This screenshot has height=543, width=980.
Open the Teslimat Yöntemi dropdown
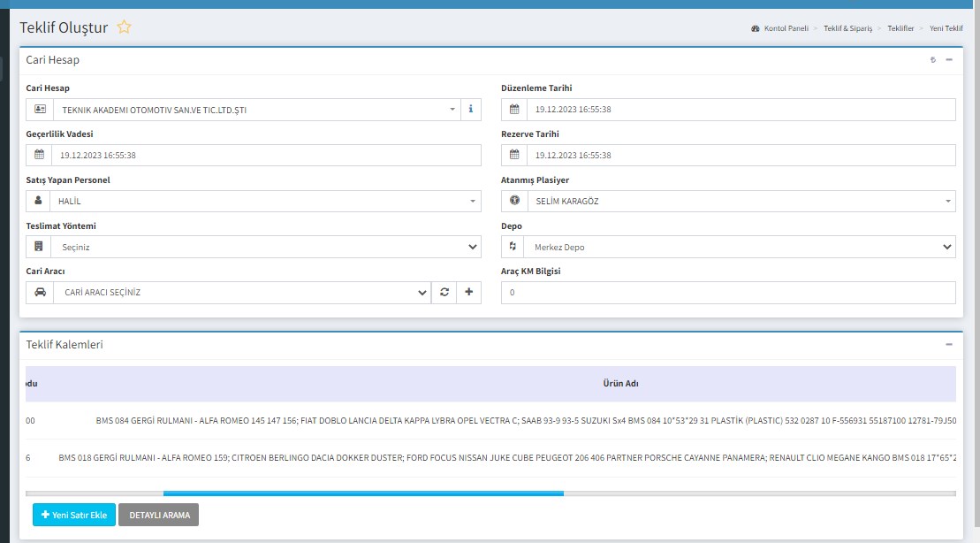coord(265,248)
